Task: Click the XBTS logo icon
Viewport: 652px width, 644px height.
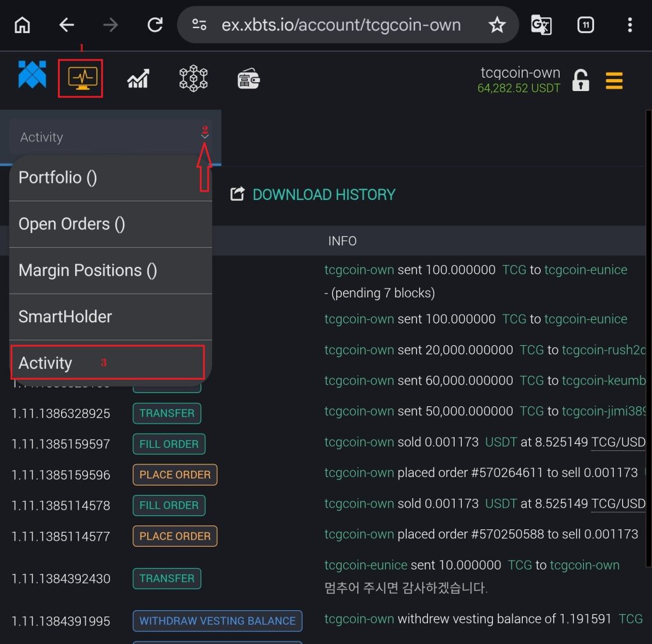Action: [x=32, y=75]
